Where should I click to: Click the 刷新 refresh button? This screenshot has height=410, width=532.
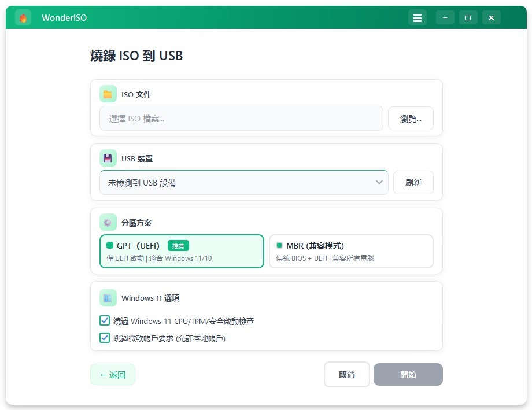[x=413, y=183]
